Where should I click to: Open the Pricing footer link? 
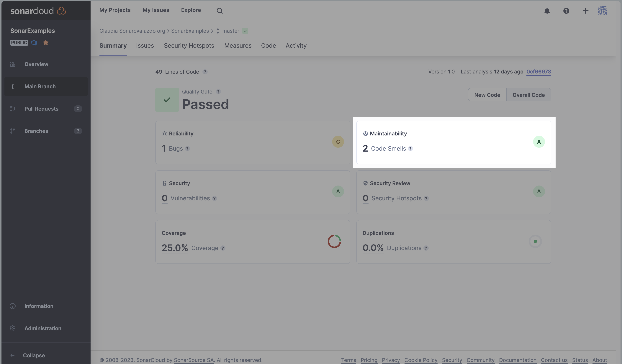click(369, 360)
